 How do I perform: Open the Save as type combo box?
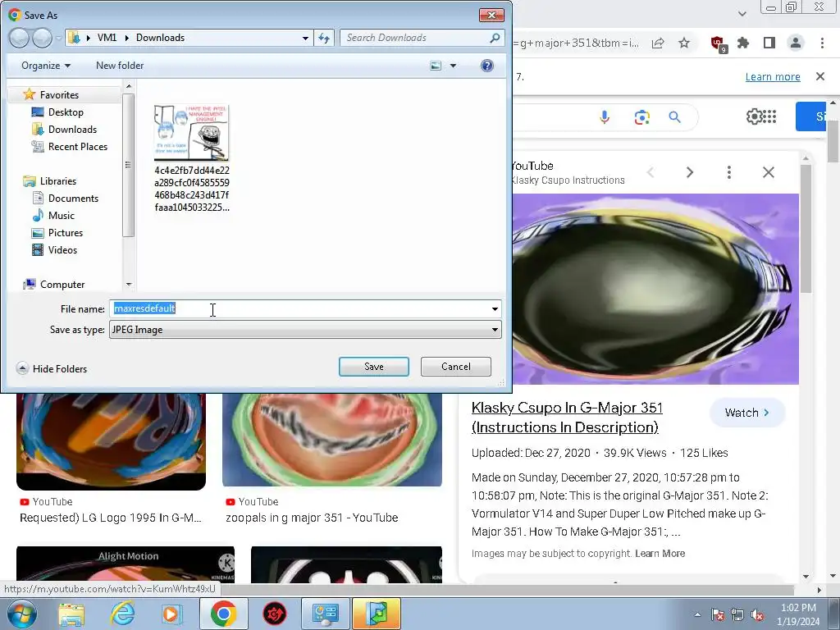tap(305, 330)
